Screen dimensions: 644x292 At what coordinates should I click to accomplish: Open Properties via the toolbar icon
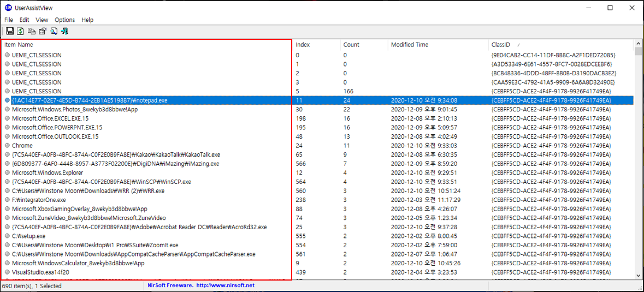[x=43, y=31]
